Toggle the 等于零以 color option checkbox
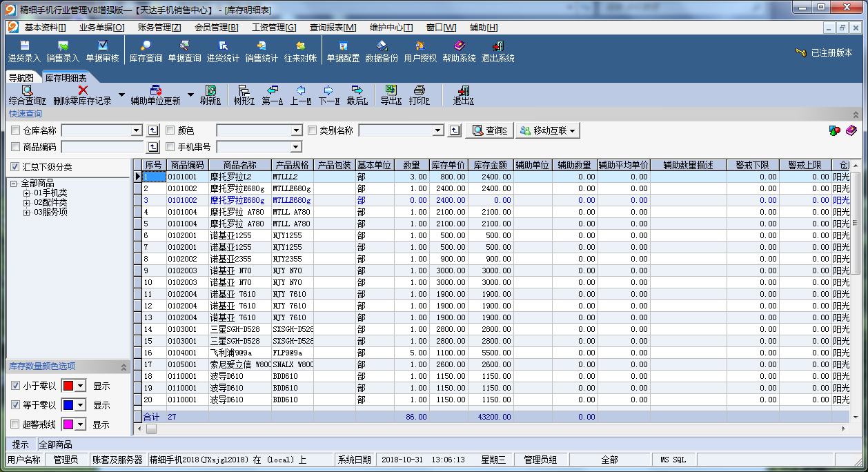 [15, 405]
